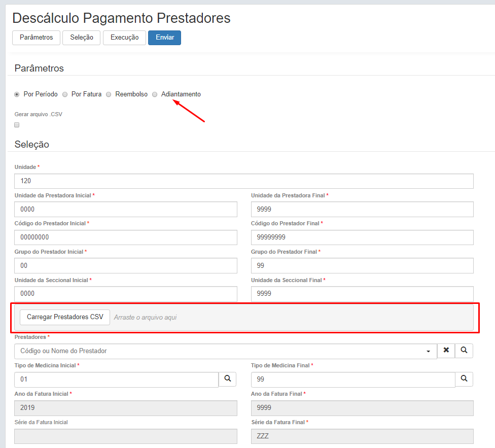Click Carregar Prestadores CSV button
Screen dimensions: 495x448
click(x=65, y=317)
